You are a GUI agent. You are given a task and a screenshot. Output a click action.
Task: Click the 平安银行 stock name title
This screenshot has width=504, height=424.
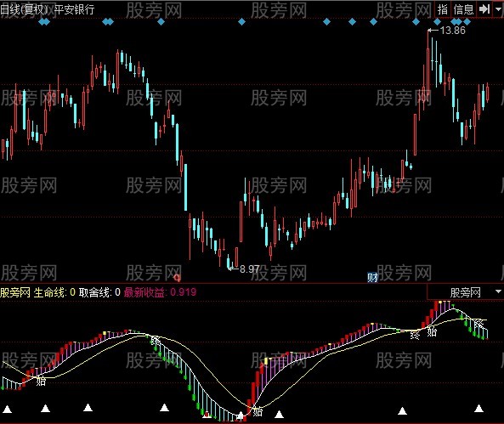click(x=75, y=9)
